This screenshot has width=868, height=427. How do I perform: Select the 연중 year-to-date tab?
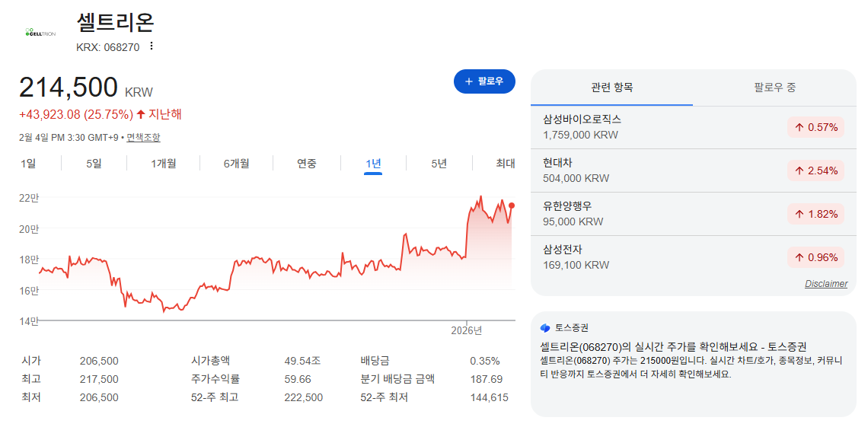(307, 163)
